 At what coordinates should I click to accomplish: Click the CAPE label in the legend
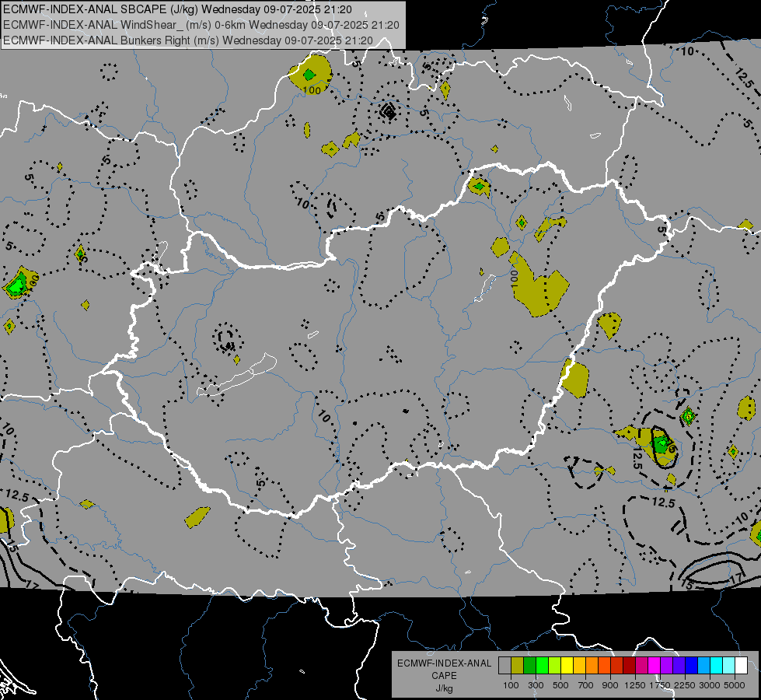444,676
